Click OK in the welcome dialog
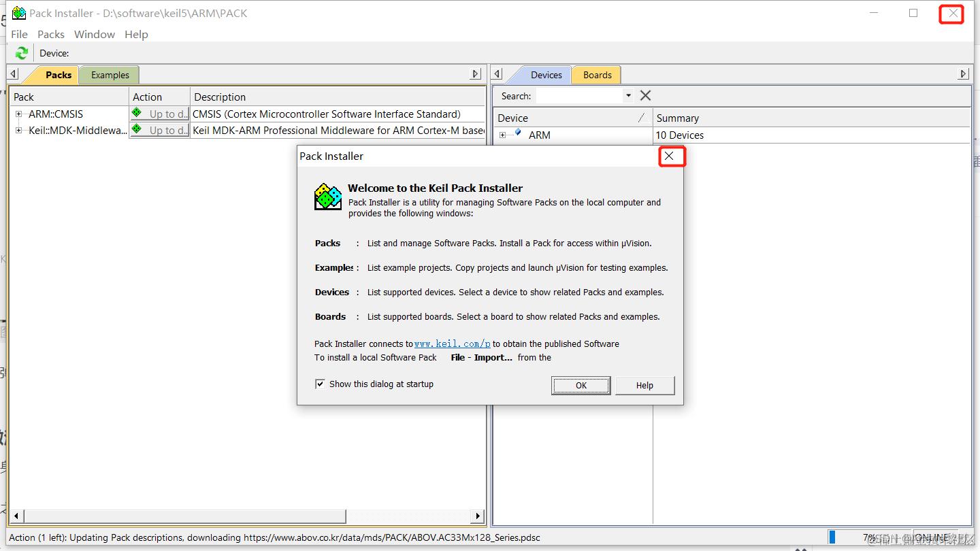The image size is (980, 551). click(x=581, y=386)
